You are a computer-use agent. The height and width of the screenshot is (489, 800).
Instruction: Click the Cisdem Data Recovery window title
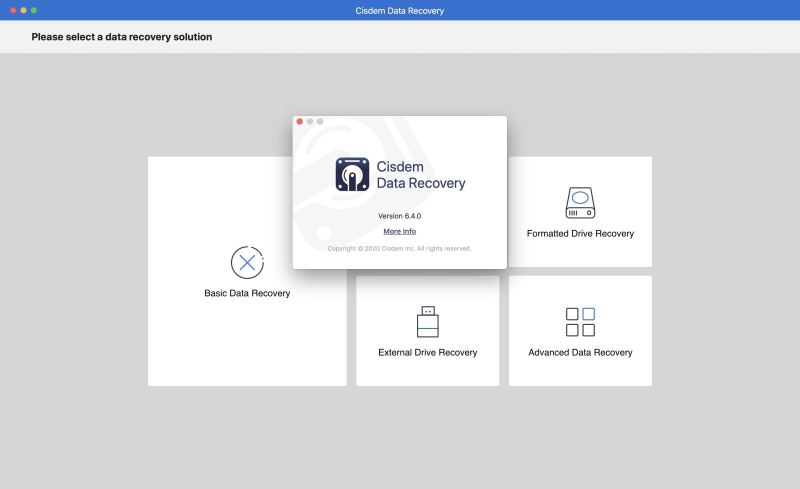click(399, 11)
